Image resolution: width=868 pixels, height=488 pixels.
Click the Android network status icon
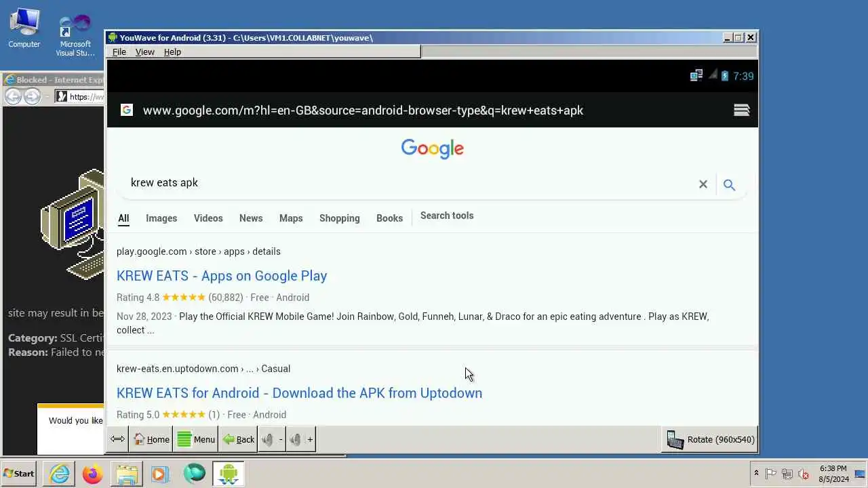696,76
